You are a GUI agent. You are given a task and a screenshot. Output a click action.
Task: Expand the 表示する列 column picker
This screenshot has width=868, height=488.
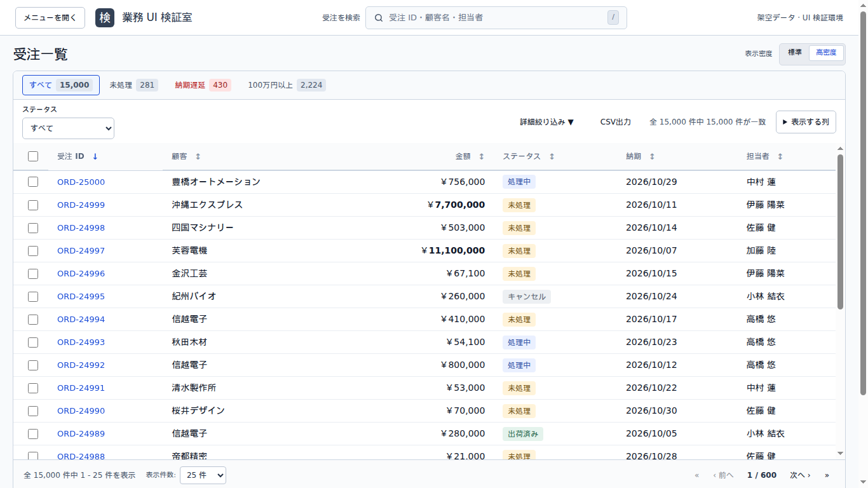tap(806, 122)
